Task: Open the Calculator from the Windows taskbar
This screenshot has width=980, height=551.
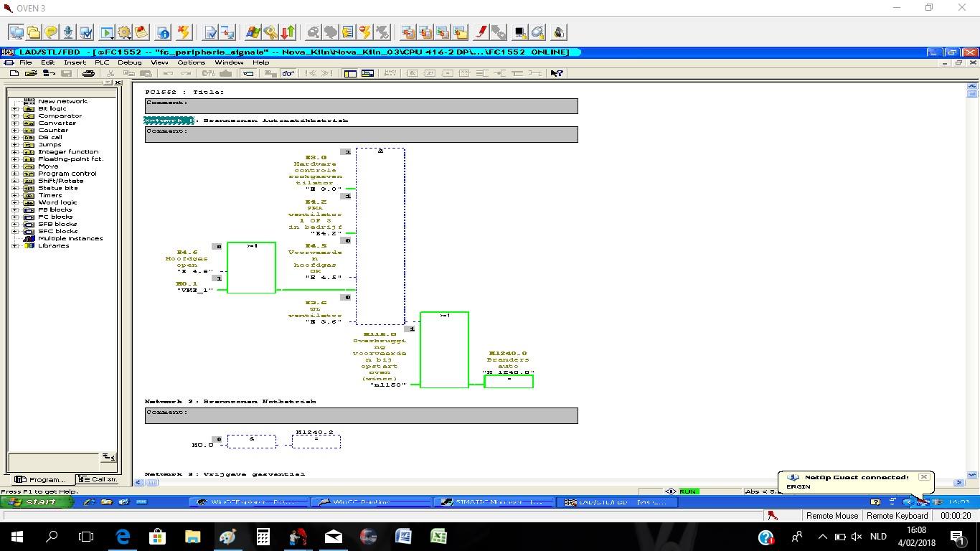Action: click(x=263, y=537)
